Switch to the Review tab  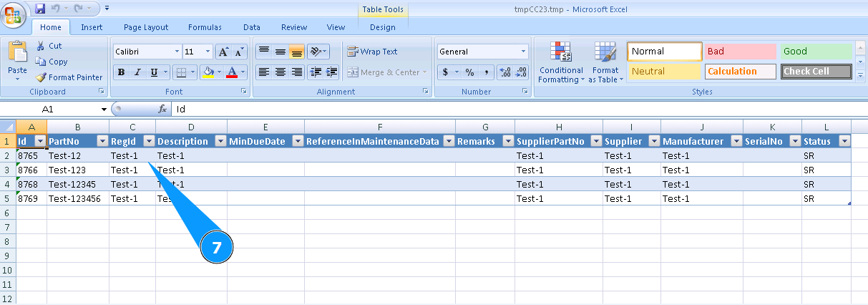pyautogui.click(x=294, y=27)
